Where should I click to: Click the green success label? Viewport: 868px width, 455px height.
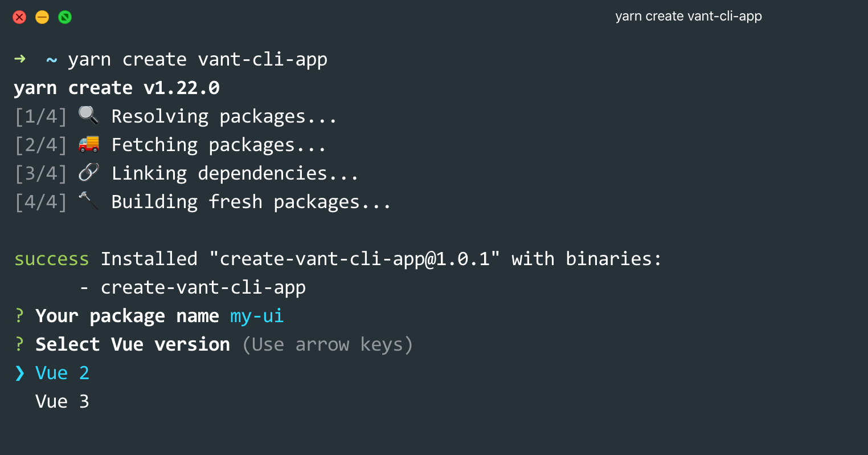[51, 259]
